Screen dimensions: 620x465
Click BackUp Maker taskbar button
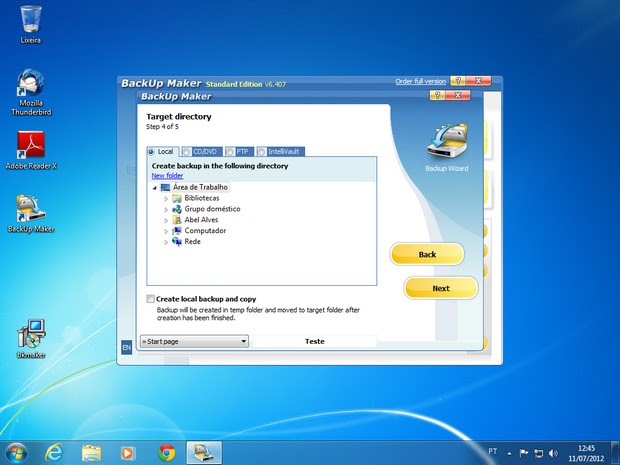point(204,453)
